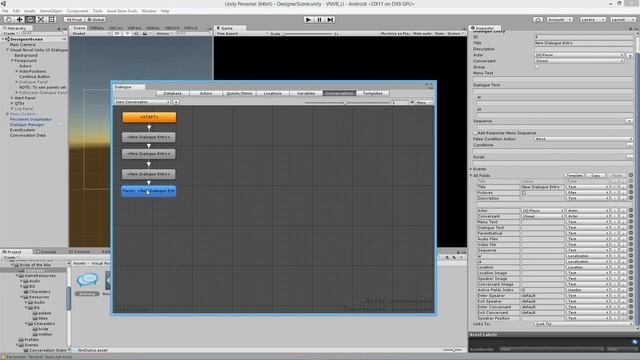This screenshot has height=360, width=640.
Task: Toggle scene lighting icon
Action: 127,33
